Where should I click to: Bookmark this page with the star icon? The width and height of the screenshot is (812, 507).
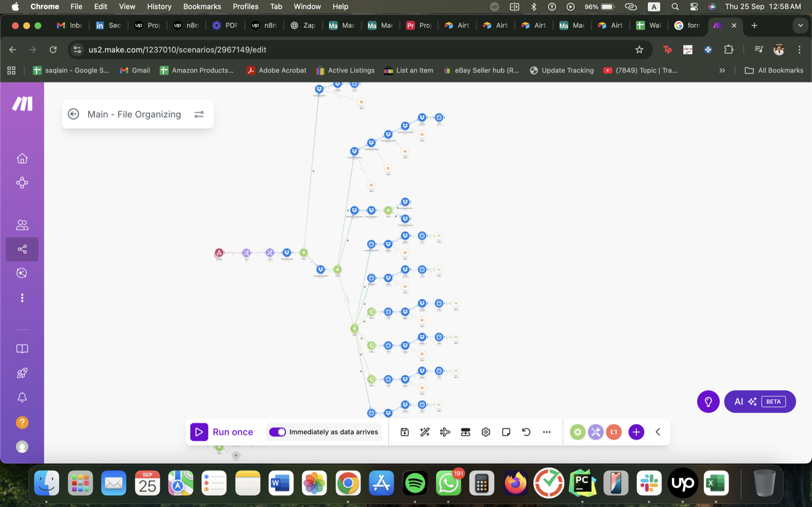(x=639, y=50)
